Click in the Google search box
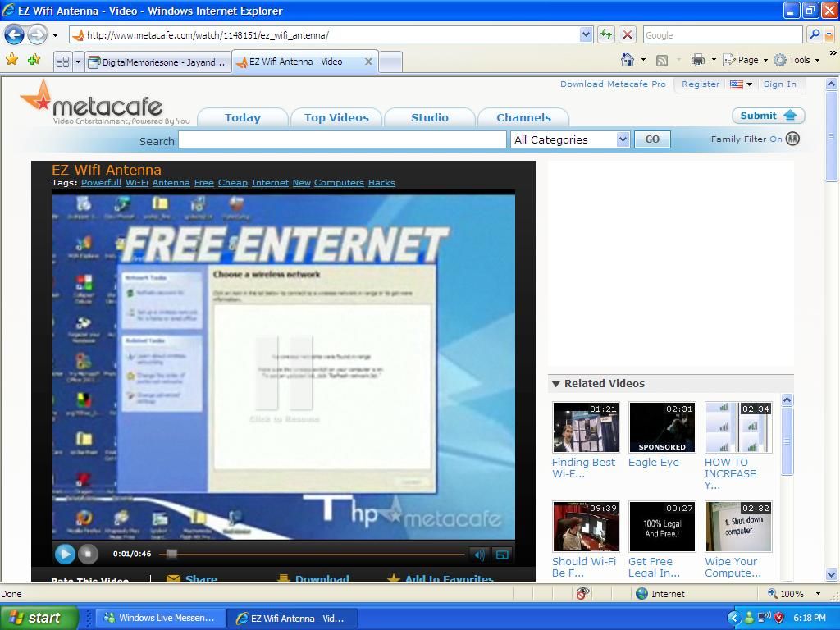This screenshot has width=840, height=630. (722, 34)
